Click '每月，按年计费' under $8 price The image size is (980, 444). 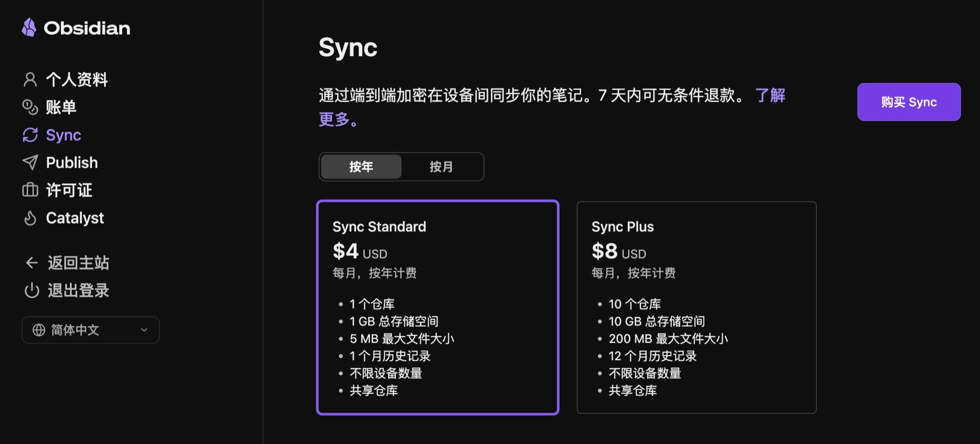coord(633,273)
